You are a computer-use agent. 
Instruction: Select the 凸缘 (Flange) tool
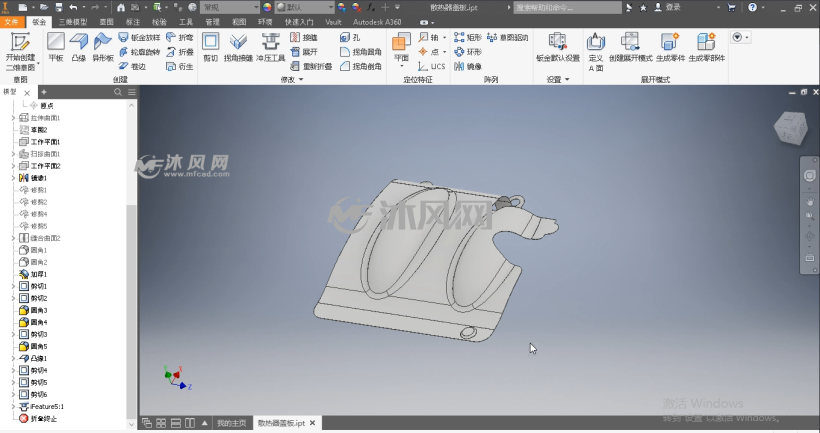point(79,47)
